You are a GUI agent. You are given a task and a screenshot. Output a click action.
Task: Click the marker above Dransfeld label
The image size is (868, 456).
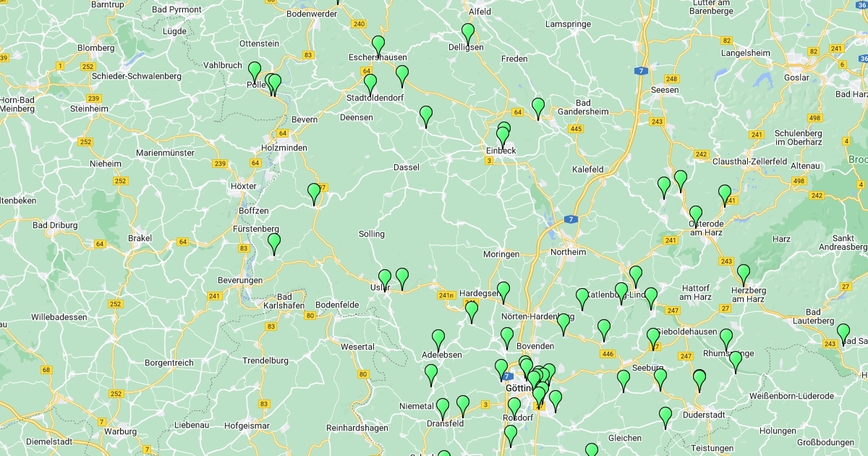pos(443,409)
